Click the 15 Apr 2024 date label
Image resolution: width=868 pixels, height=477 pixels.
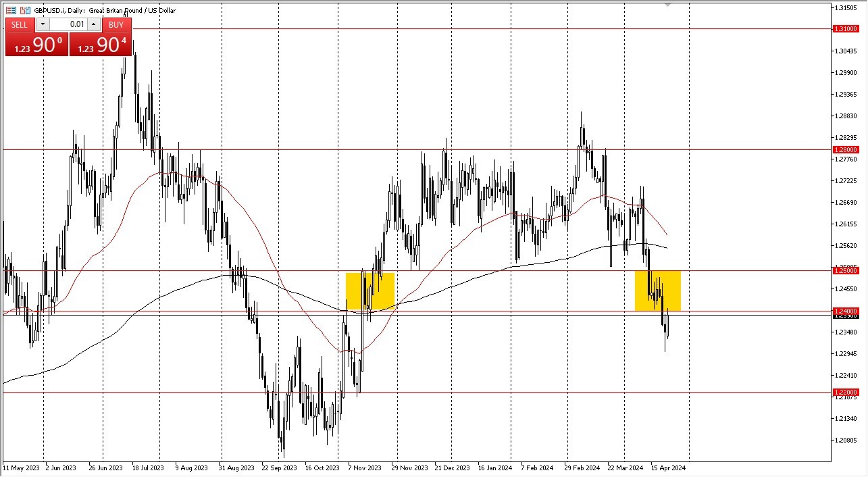coord(667,468)
